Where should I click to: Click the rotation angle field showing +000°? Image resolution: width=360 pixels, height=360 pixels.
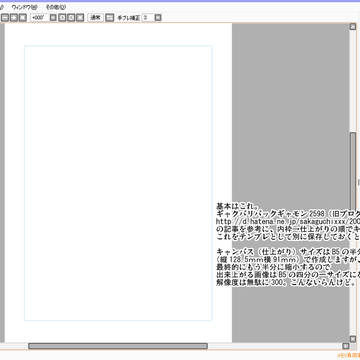(x=39, y=18)
